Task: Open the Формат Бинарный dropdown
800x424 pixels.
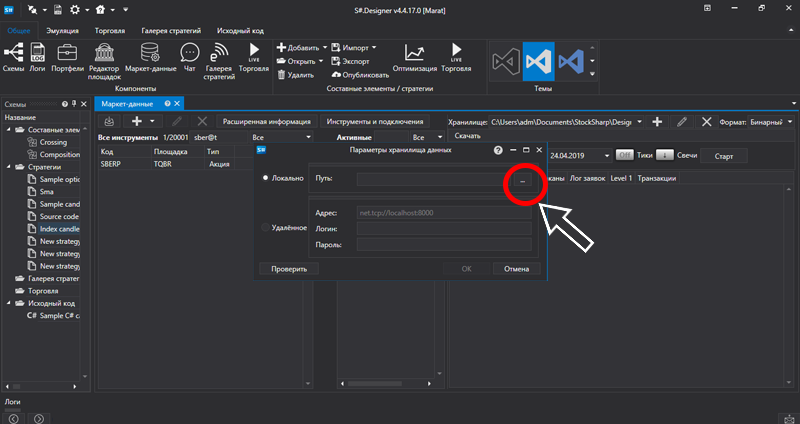Action: point(772,121)
